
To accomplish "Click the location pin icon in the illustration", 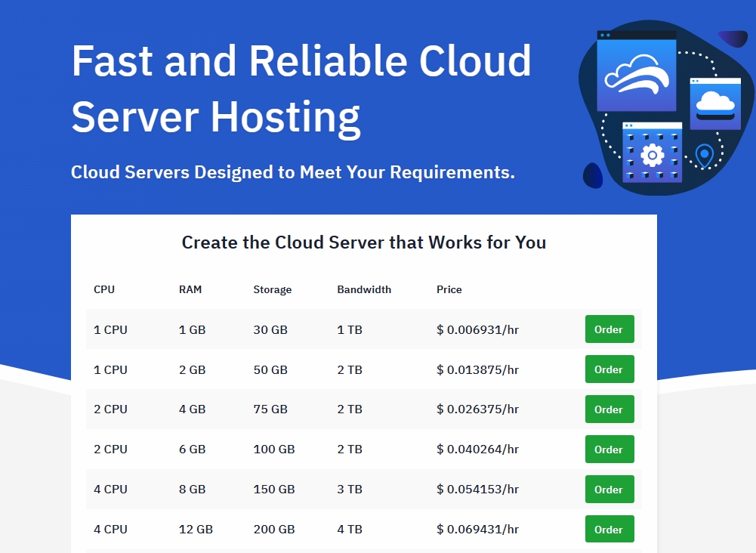I will 704,156.
